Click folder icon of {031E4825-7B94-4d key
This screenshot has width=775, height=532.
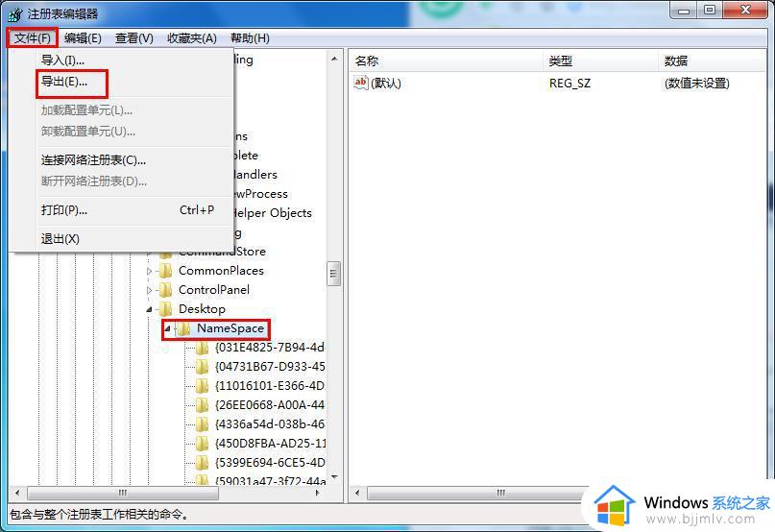pos(202,348)
